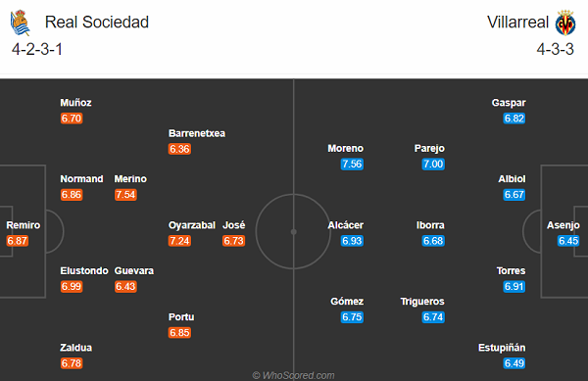Open the Villarreal team name
588x381 pixels.
tap(517, 23)
